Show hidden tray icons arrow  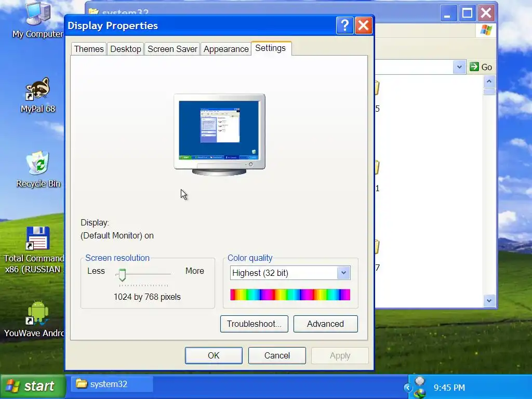(x=407, y=388)
